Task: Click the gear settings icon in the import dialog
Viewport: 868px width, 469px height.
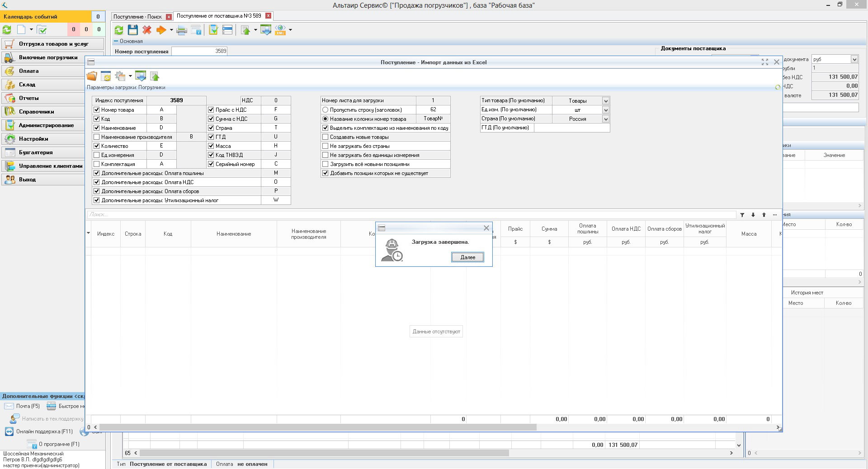Action: tap(120, 76)
